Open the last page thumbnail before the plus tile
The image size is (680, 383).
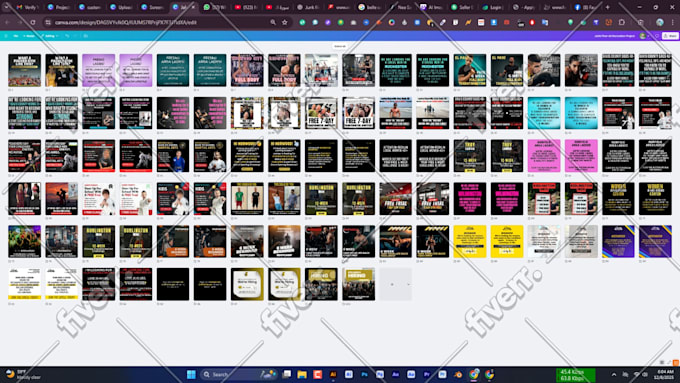tap(358, 284)
